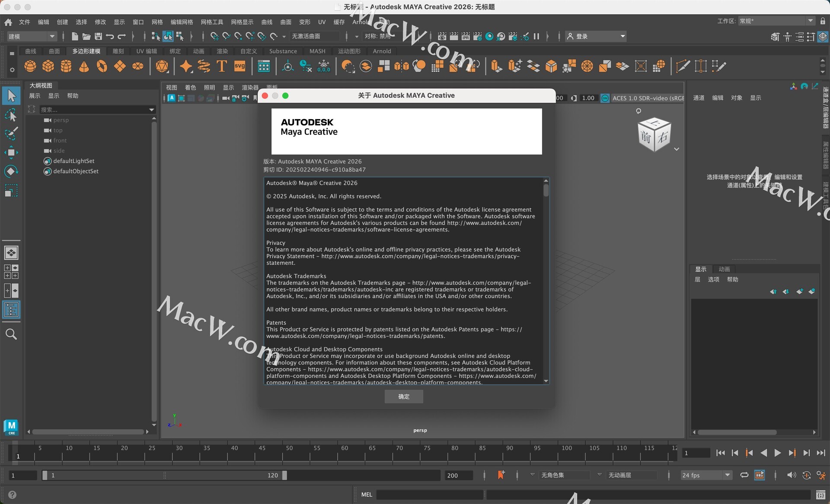The image size is (830, 504).
Task: Open the 建模 menu set dropdown
Action: pos(32,36)
